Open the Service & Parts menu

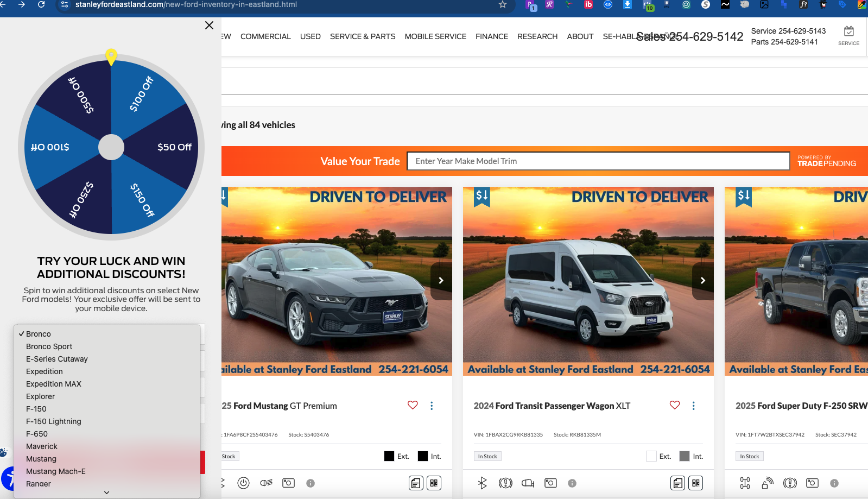coord(363,36)
